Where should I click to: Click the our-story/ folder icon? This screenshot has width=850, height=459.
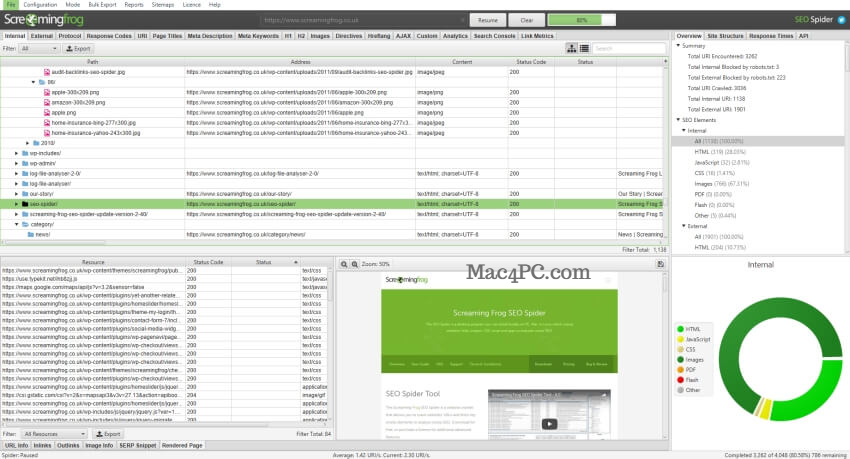25,194
